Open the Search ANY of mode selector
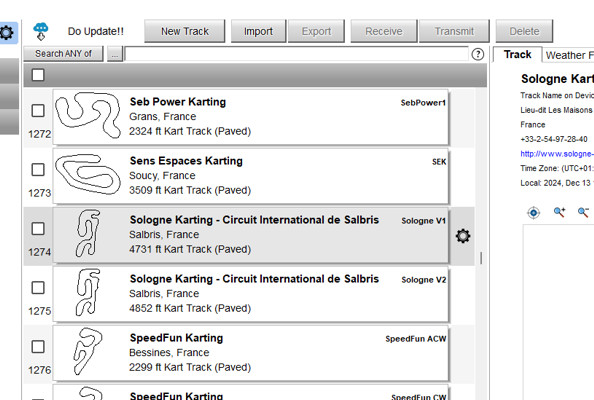Viewport: 594px width, 400px height. (x=63, y=54)
